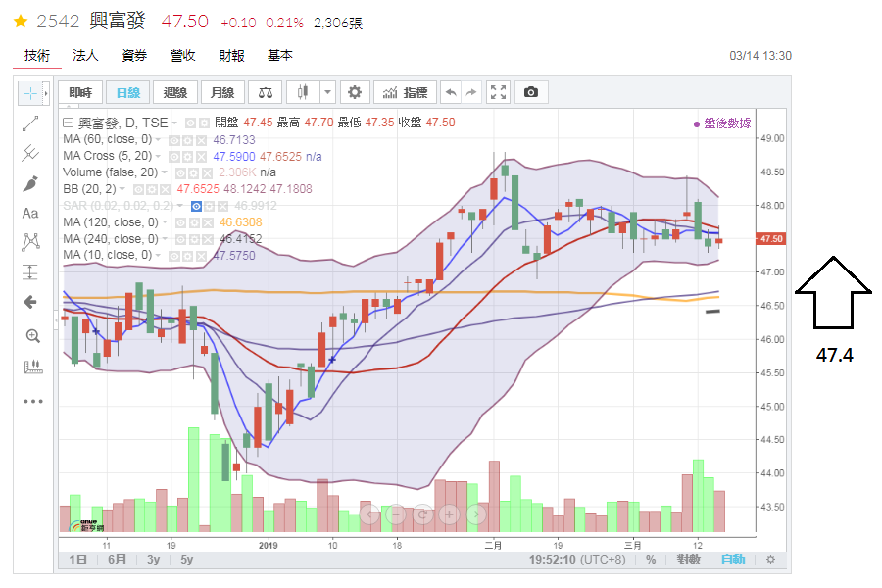Take a chart snapshot with camera icon
Image resolution: width=882 pixels, height=588 pixels.
[x=530, y=92]
